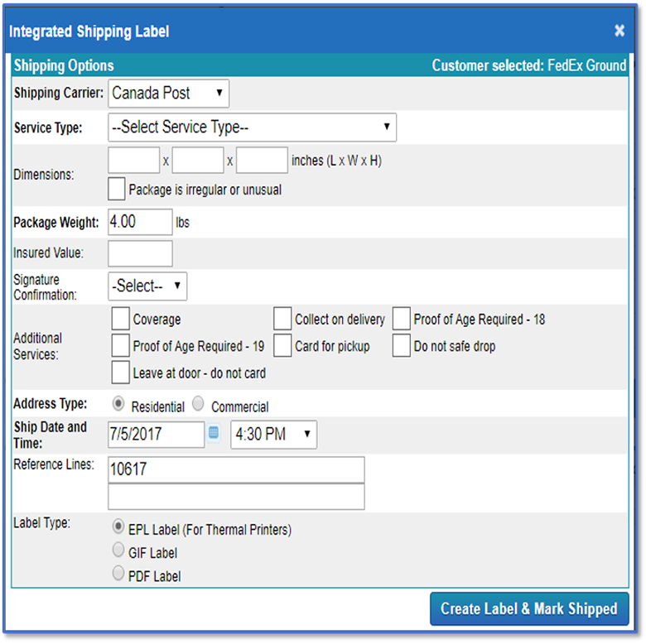Viewport: 646px width, 644px height.
Task: Open the calendar date picker icon
Action: [x=214, y=433]
